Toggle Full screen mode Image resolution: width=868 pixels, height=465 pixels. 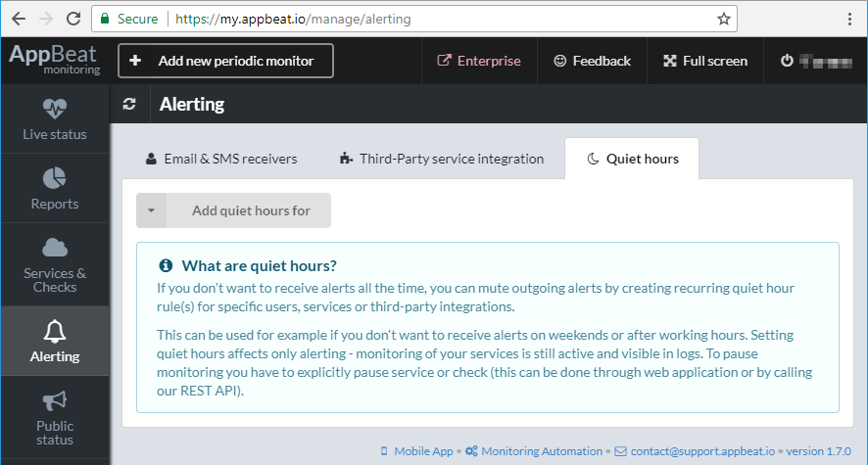click(705, 61)
